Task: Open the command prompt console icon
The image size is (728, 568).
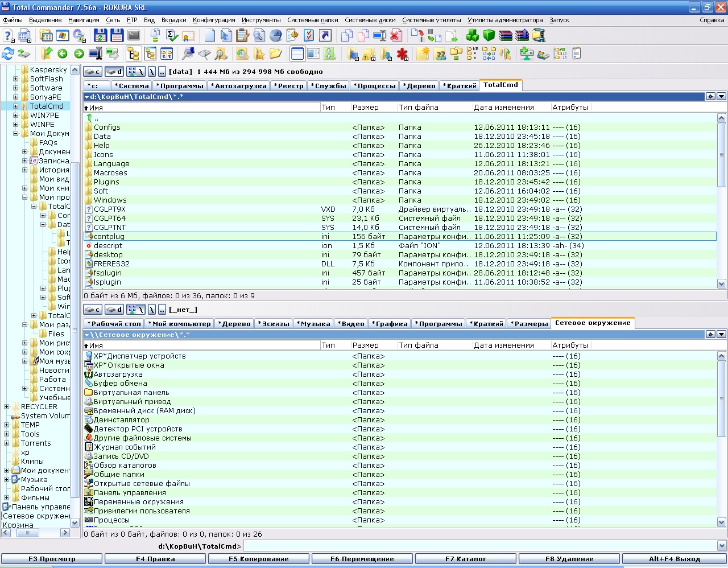Action: (133, 35)
